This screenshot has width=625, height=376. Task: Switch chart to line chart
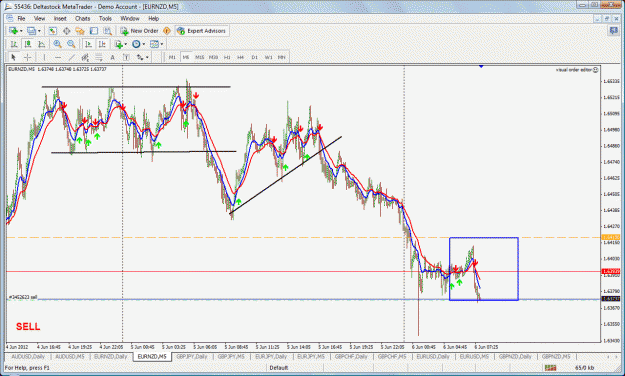point(41,44)
